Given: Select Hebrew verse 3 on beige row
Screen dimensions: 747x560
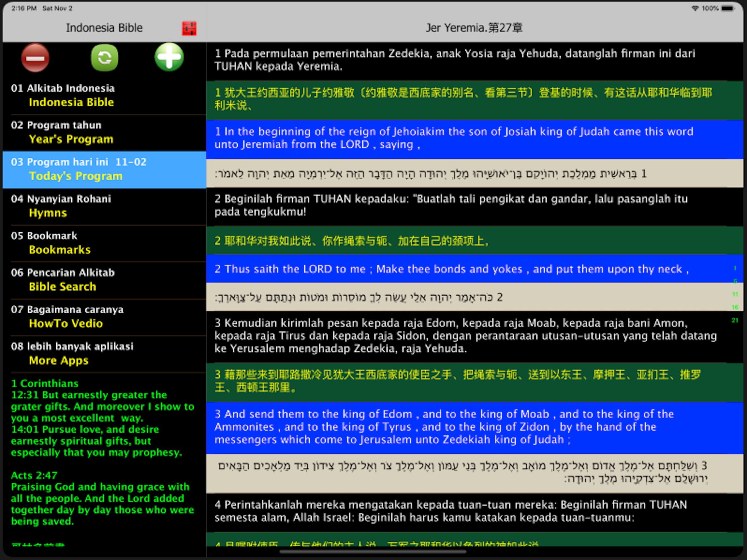Looking at the screenshot, I should [x=474, y=473].
